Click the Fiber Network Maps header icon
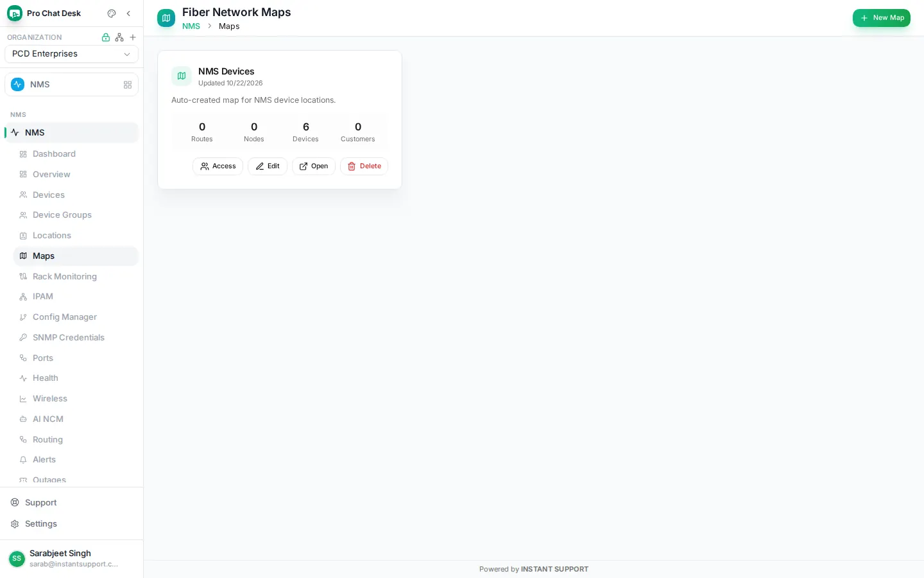The width and height of the screenshot is (924, 578). click(166, 18)
